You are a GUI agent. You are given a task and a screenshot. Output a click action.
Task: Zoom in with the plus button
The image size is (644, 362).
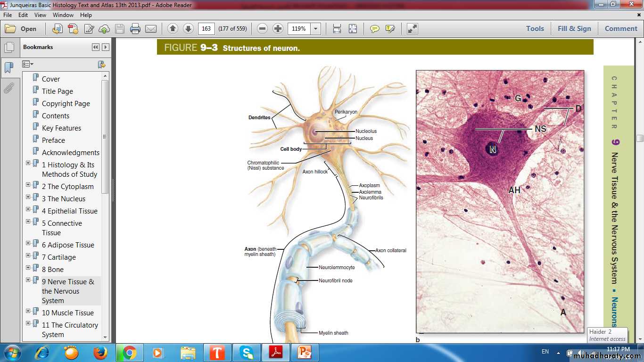tap(278, 29)
